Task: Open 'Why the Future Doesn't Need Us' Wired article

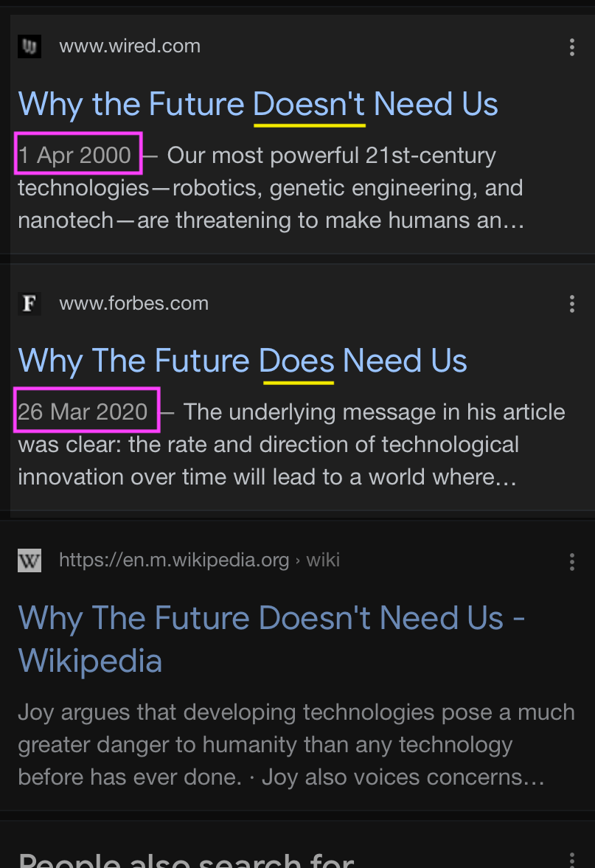Action: [257, 104]
